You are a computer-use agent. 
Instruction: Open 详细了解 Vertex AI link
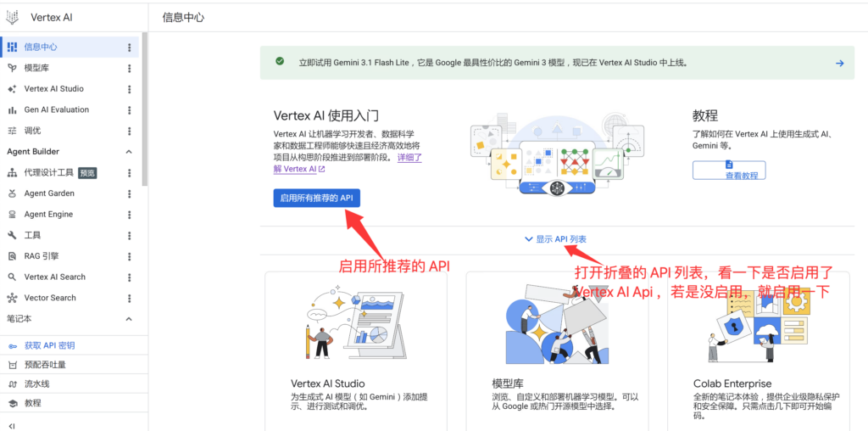point(348,164)
